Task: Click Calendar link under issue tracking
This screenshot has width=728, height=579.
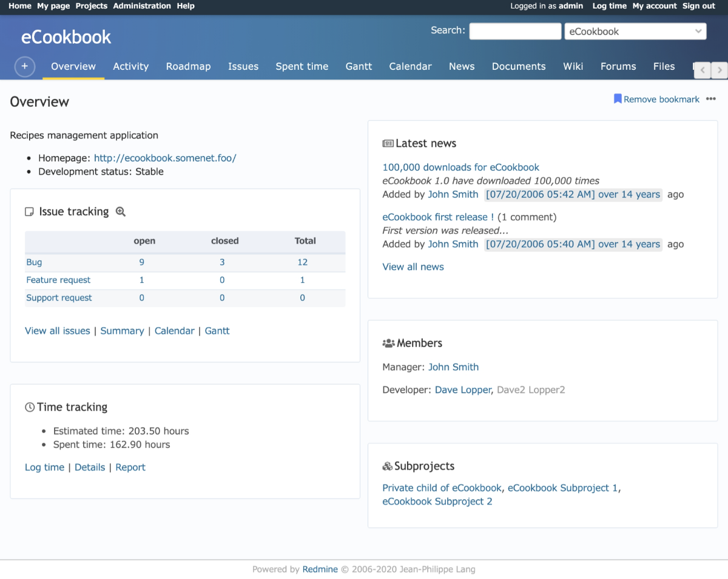Action: click(x=175, y=331)
